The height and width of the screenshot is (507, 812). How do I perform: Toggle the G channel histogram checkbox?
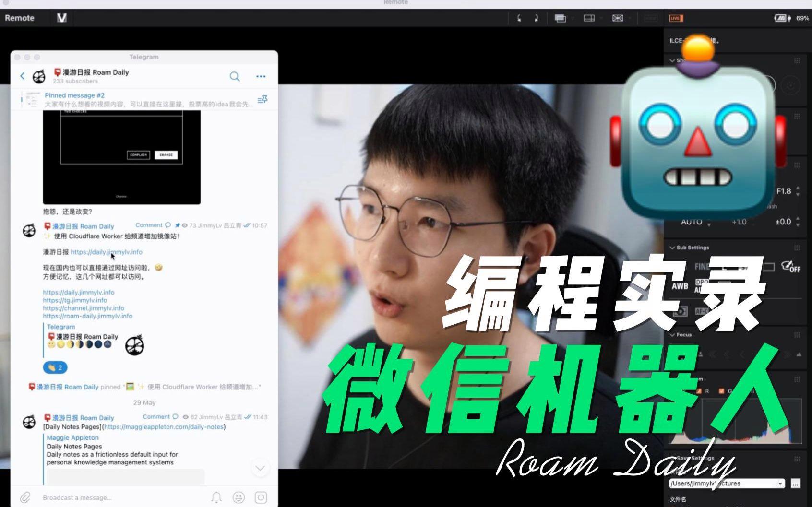click(721, 391)
